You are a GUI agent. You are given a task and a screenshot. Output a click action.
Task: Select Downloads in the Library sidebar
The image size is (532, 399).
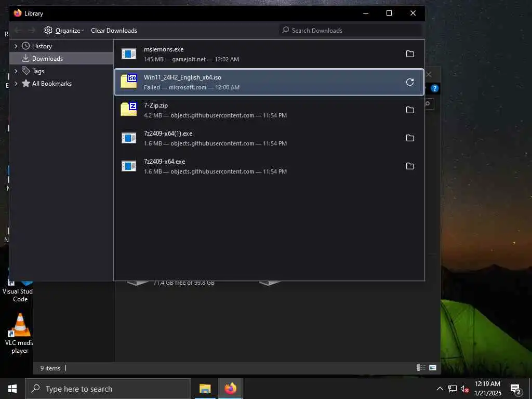click(61, 58)
